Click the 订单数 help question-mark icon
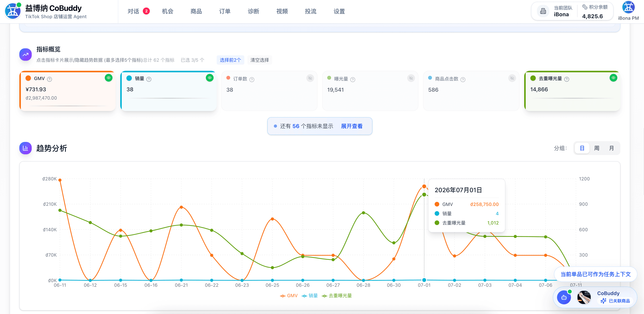 pyautogui.click(x=252, y=79)
